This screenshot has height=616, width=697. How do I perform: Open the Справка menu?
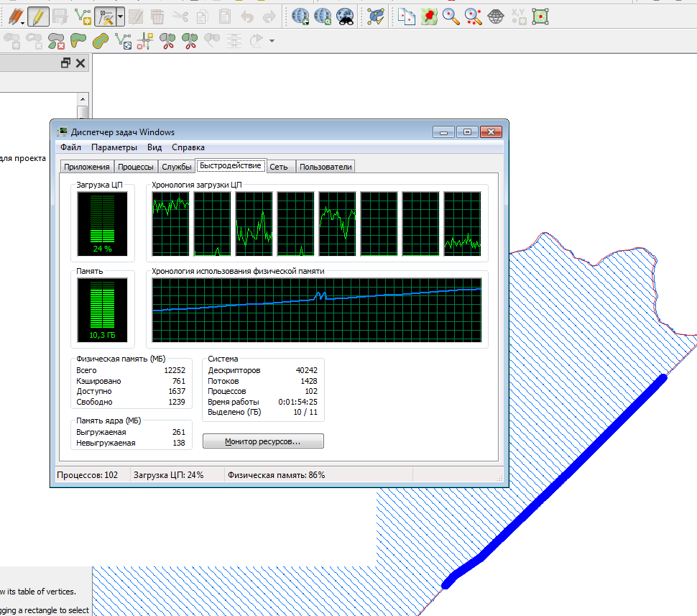188,147
